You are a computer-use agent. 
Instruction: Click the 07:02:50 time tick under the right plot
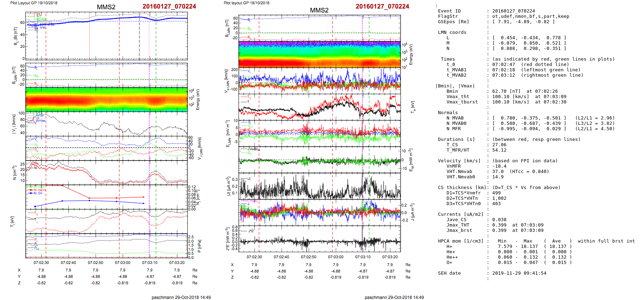[308, 257]
